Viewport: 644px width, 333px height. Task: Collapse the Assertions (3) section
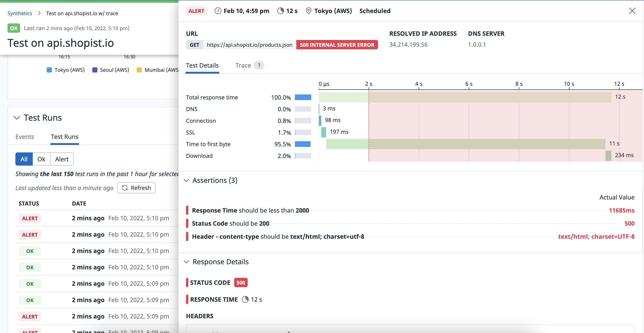(186, 180)
